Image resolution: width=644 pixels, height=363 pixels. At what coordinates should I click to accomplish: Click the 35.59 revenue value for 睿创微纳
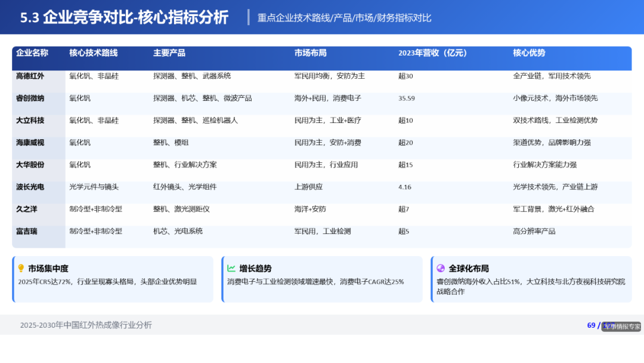click(x=405, y=98)
